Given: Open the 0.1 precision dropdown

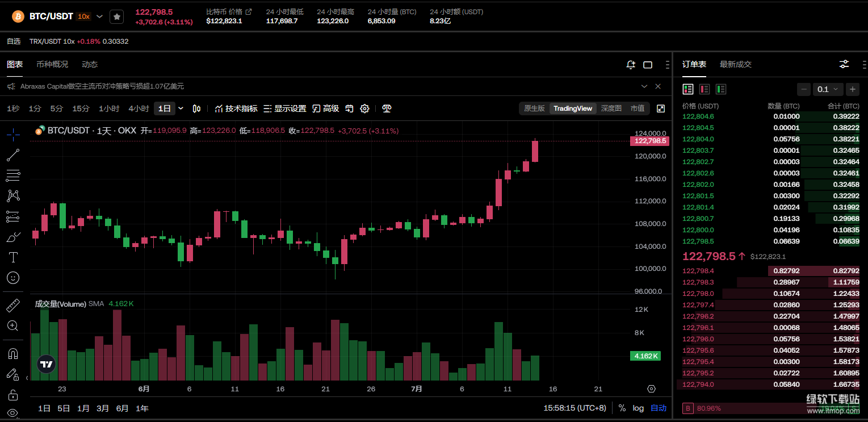Looking at the screenshot, I should point(828,89).
